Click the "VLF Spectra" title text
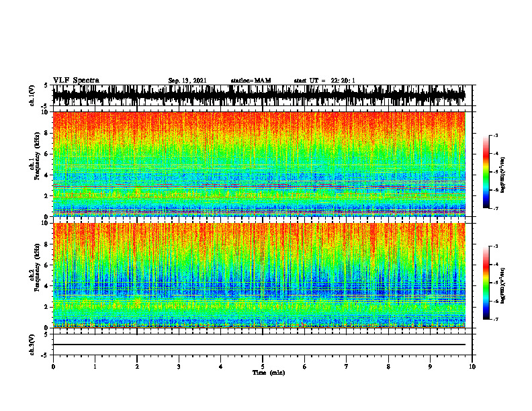Viewport: 532px width, 411px height. pyautogui.click(x=76, y=81)
